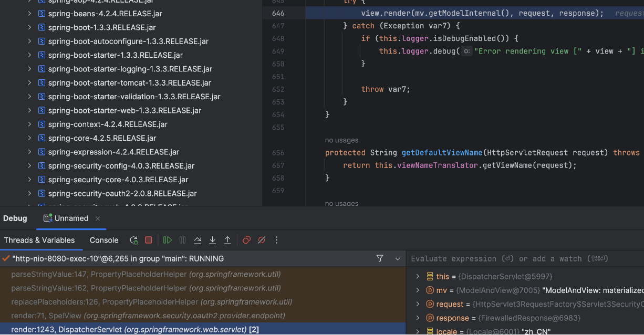Viewport: 644px width, 335px height.
Task: Click the Debug tool window title
Action: click(15, 218)
